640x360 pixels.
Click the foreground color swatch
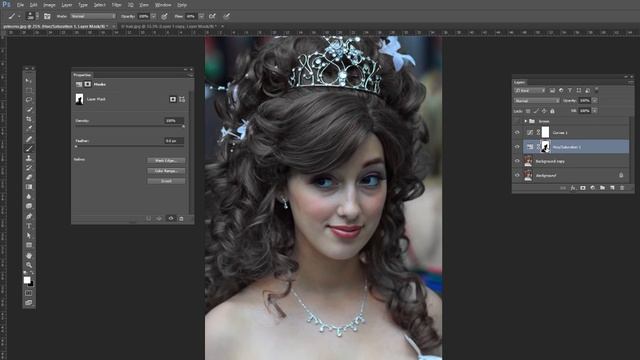[x=27, y=280]
